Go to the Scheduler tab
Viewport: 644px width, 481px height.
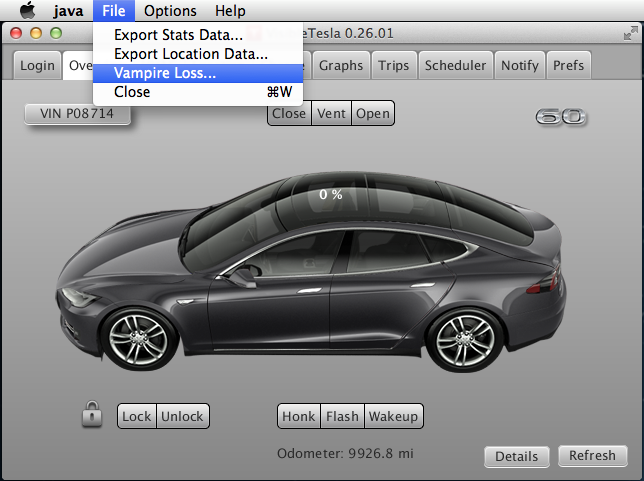455,65
